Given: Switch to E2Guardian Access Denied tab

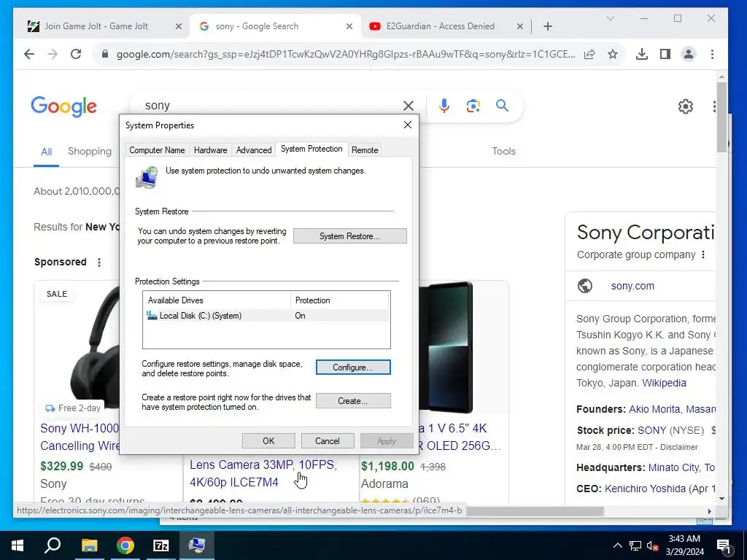Looking at the screenshot, I should 440,26.
